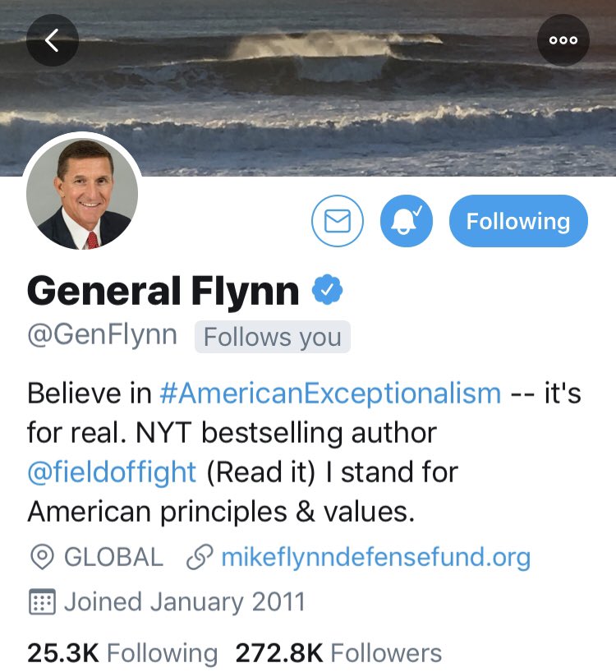Tap the calendar icon beside joined date

click(42, 601)
